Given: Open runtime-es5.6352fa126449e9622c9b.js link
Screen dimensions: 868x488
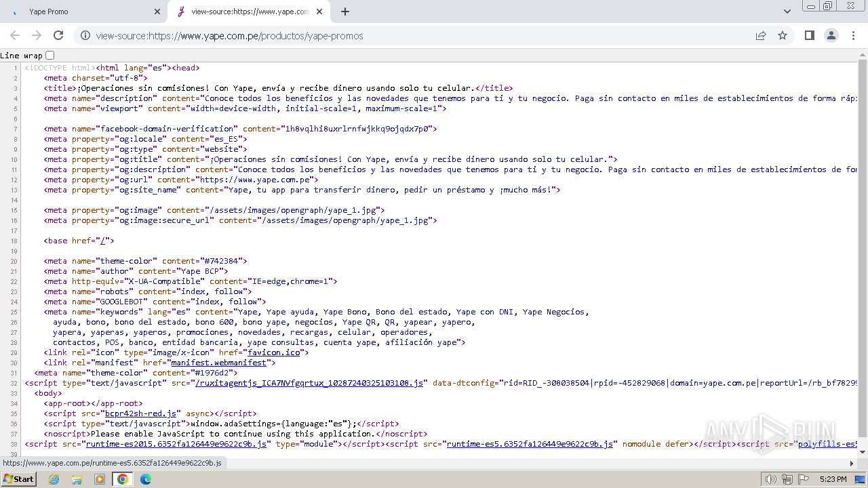Looking at the screenshot, I should 530,444.
